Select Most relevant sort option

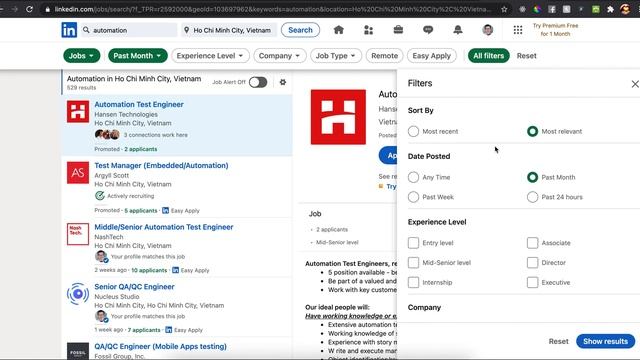[532, 131]
